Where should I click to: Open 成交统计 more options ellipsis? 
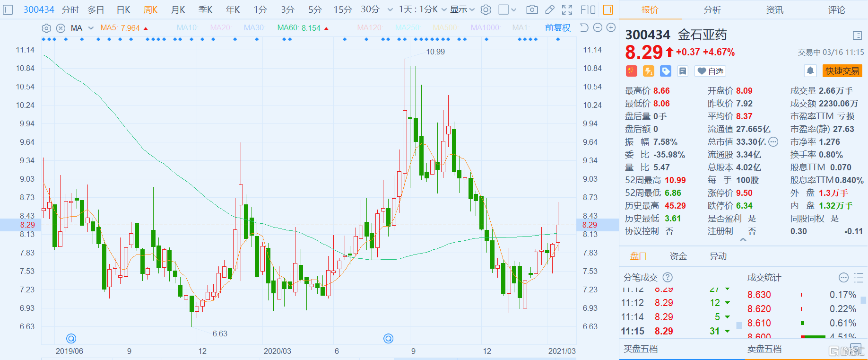(x=843, y=278)
